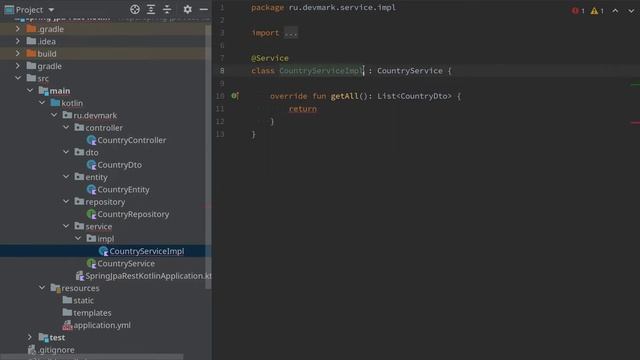Open the Project view dropdown

(51, 10)
